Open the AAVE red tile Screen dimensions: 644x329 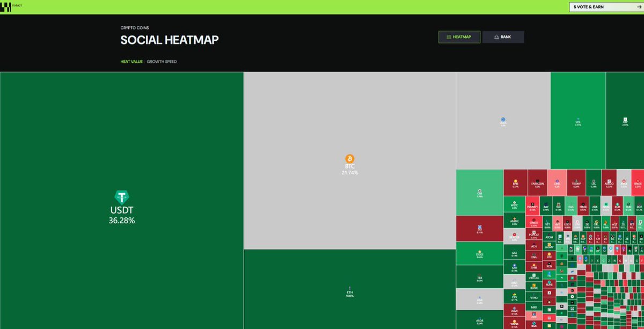514,310
